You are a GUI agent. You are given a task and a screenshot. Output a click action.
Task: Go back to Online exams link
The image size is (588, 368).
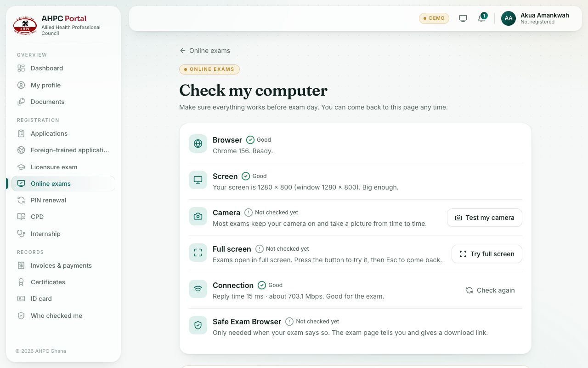[205, 51]
